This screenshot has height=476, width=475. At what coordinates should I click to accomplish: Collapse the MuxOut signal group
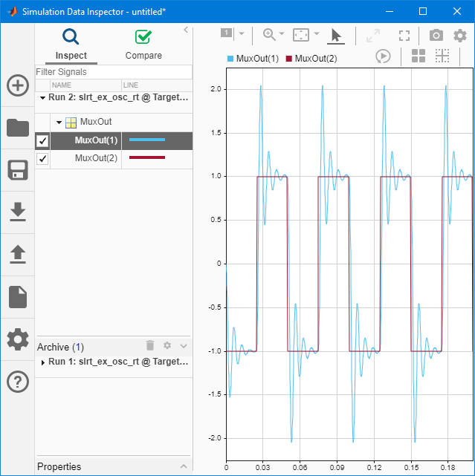tap(59, 123)
